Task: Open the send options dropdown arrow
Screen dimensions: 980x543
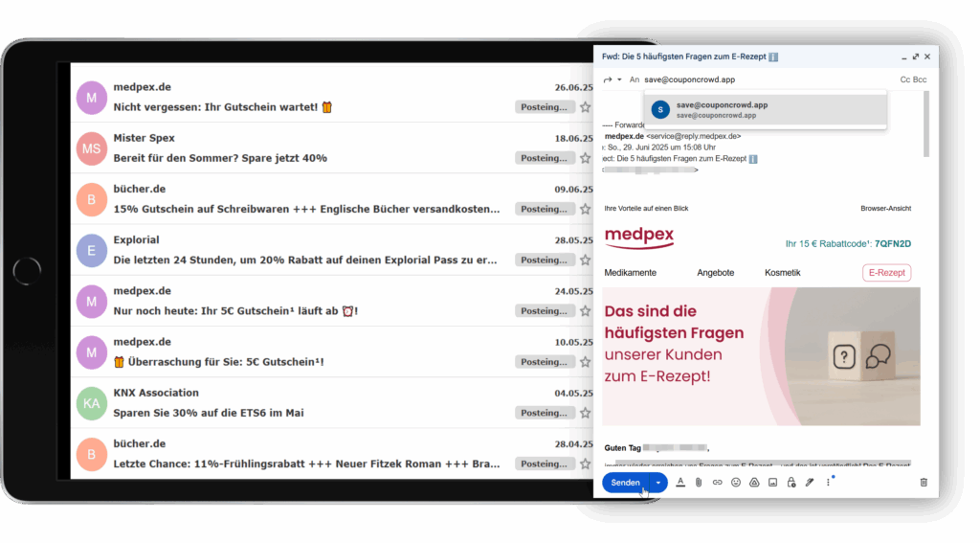Action: point(658,483)
